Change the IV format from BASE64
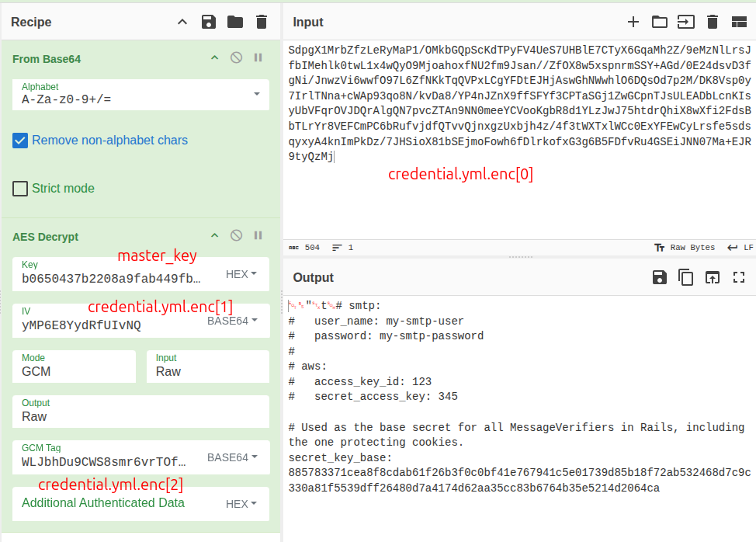The height and width of the screenshot is (542, 756). [x=232, y=321]
